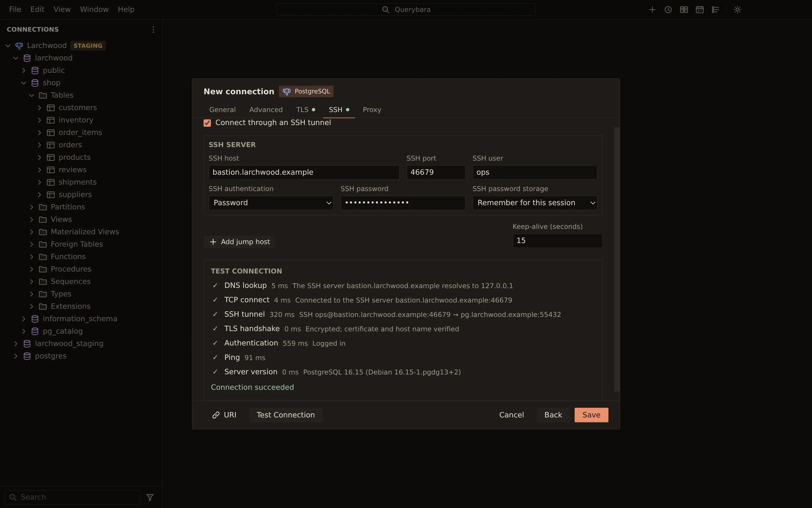Click the search magnifier in Querybara bar
Viewport: 812px width, 508px height.
tap(385, 9)
